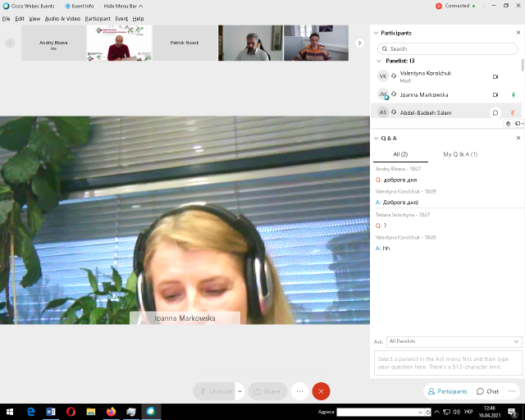
Task: Select Patrick Noack video thumbnail
Action: pyautogui.click(x=185, y=43)
